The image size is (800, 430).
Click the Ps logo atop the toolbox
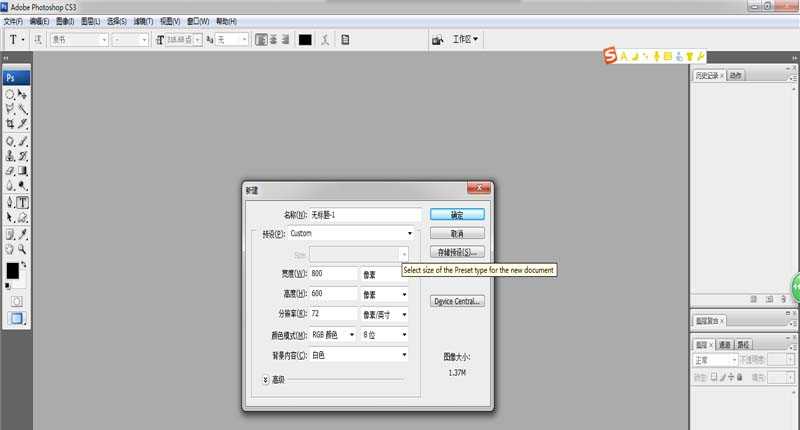(12, 76)
